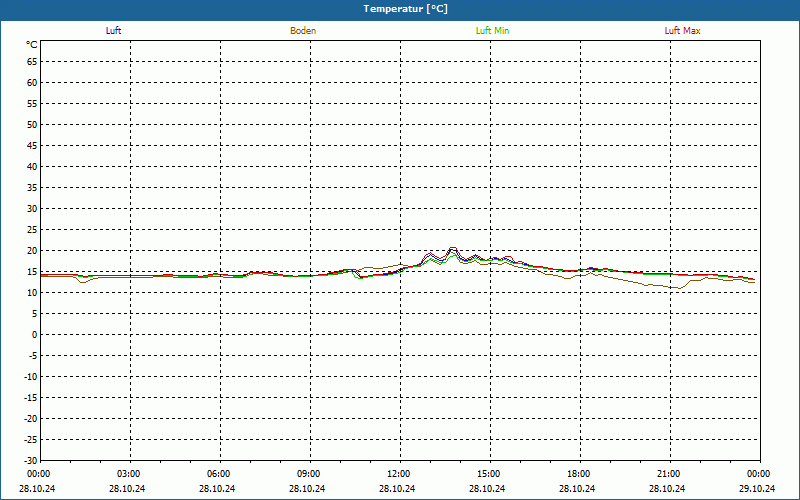The height and width of the screenshot is (500, 800).
Task: Click the 10 y-axis value
Action: pyautogui.click(x=32, y=293)
